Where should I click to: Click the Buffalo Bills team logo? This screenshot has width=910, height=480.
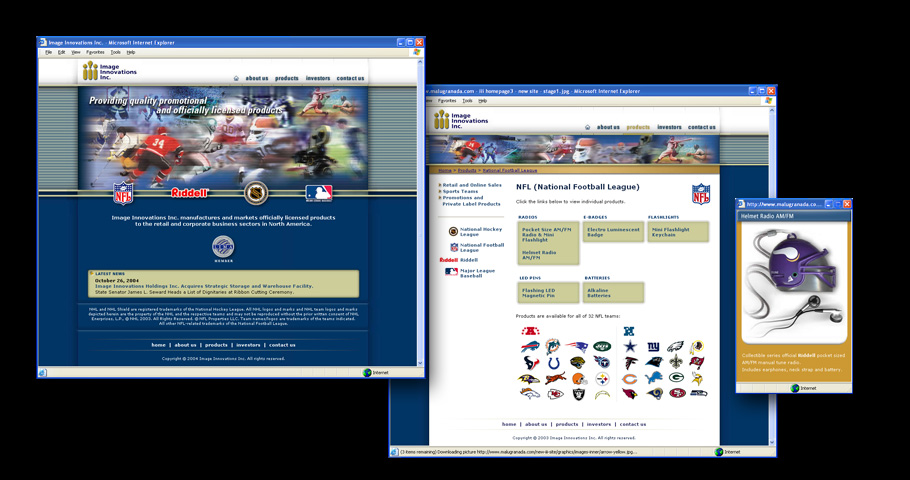pyautogui.click(x=530, y=347)
